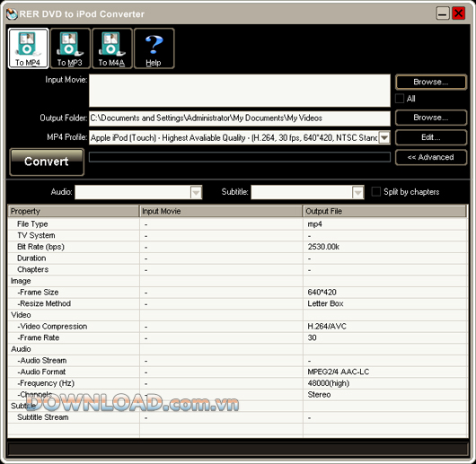
Task: Click the 640*420 frame size value
Action: pyautogui.click(x=322, y=293)
